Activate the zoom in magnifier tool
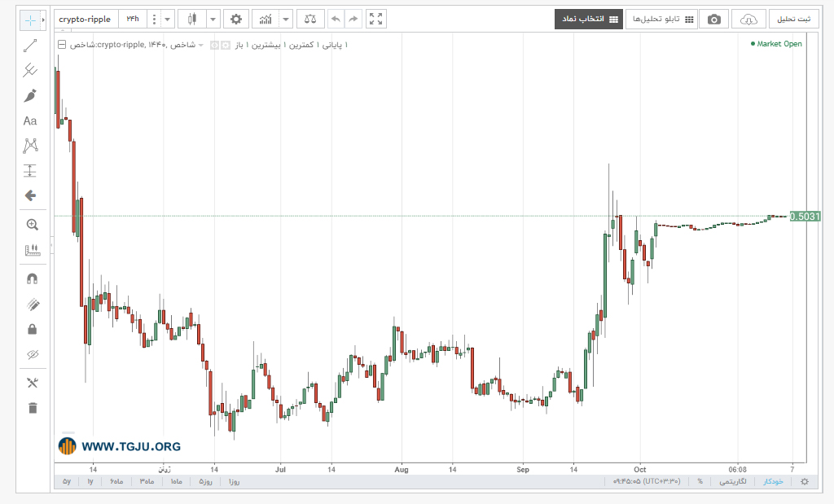The height and width of the screenshot is (504, 834). 33,225
